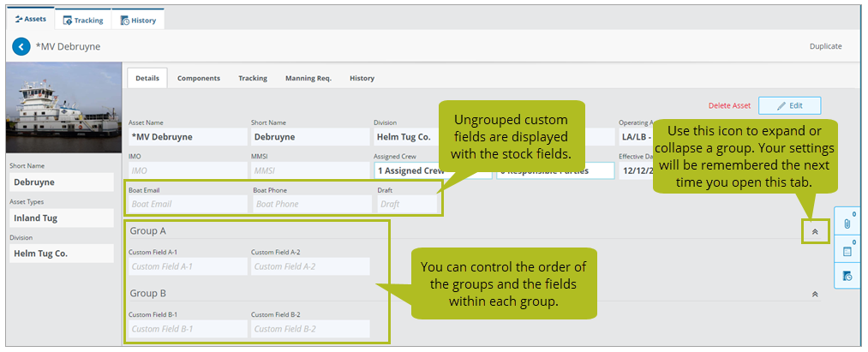Open the notes icon in right sidebar

(847, 250)
